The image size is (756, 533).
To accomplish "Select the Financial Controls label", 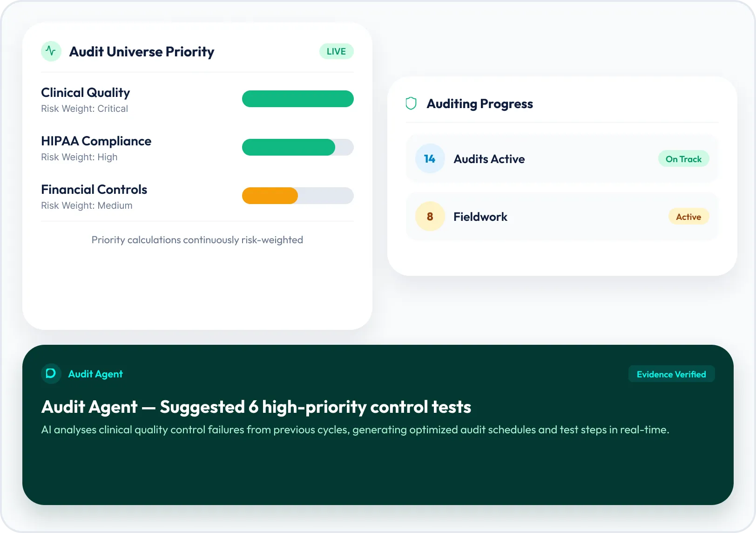I will point(94,190).
